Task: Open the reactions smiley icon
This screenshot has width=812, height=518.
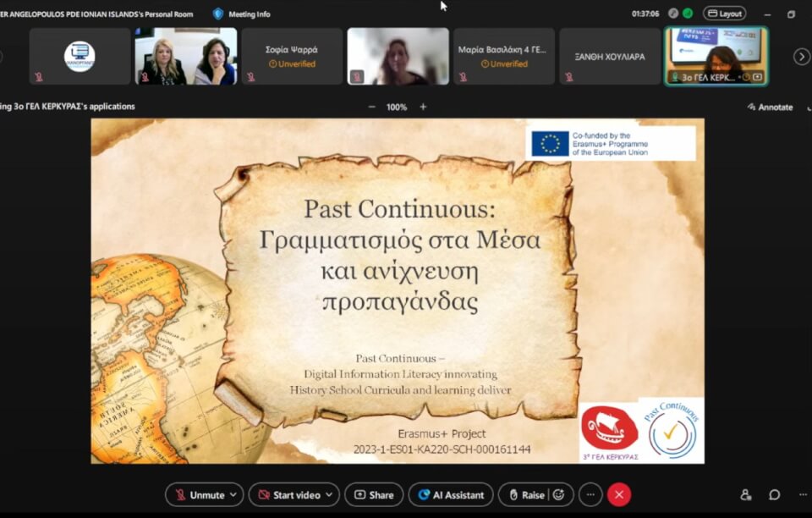Action: pos(559,495)
